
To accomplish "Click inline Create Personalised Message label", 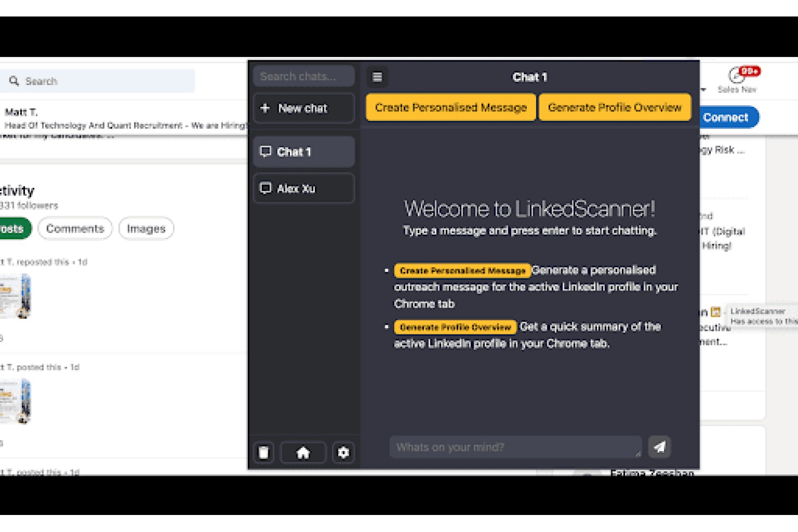I will coord(462,271).
